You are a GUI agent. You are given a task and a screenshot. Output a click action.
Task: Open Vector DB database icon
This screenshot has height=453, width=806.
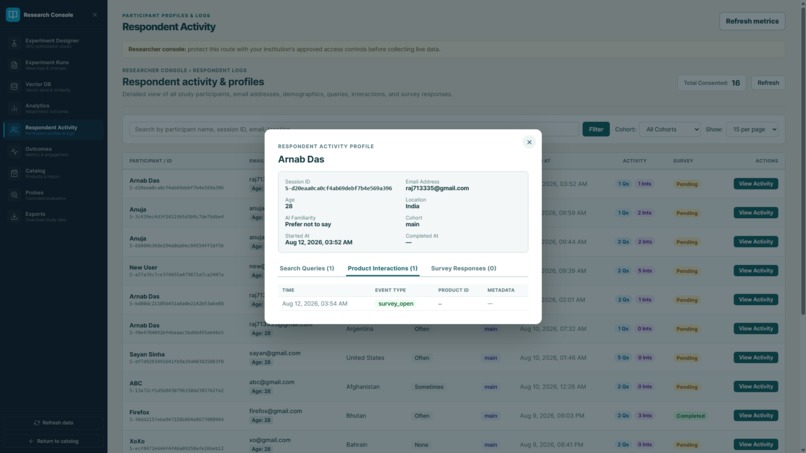point(14,86)
